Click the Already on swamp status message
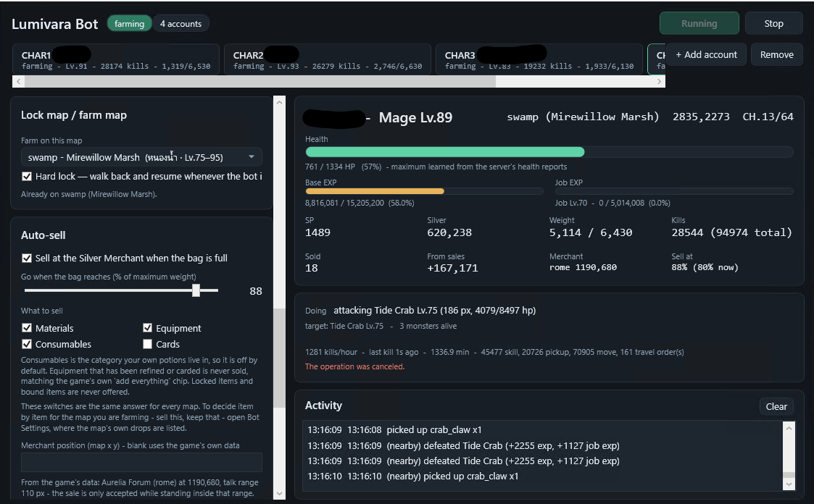Screen dimensions: 814x504 click(88, 195)
